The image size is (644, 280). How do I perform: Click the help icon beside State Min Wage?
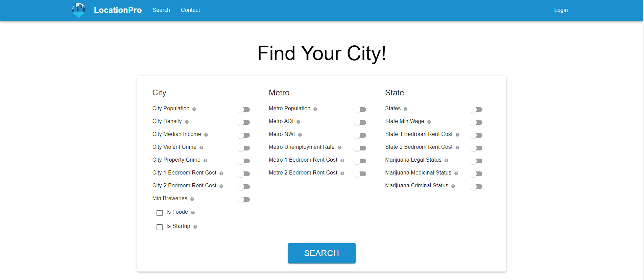point(429,122)
